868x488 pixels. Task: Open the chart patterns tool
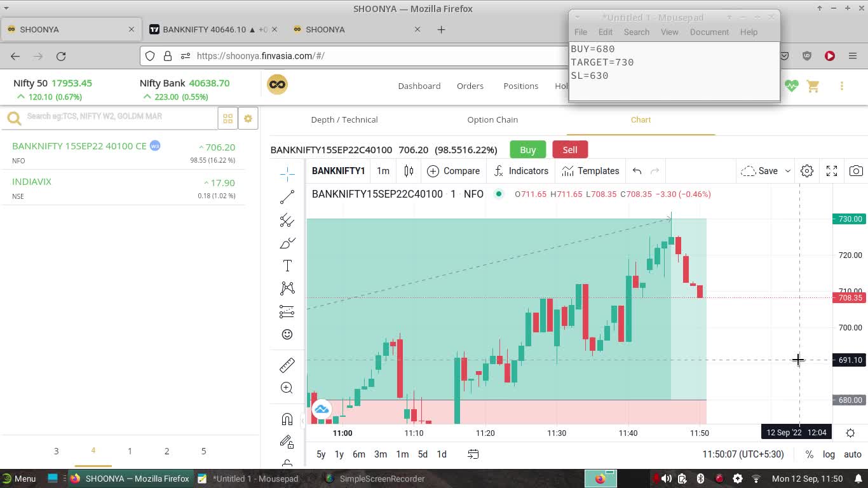tap(287, 288)
